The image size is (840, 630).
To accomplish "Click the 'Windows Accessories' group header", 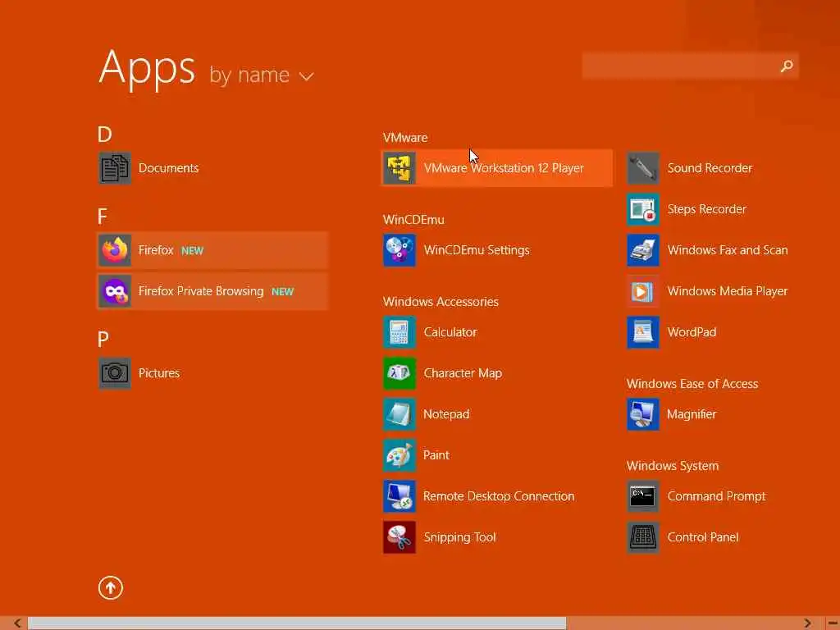I will tap(441, 302).
